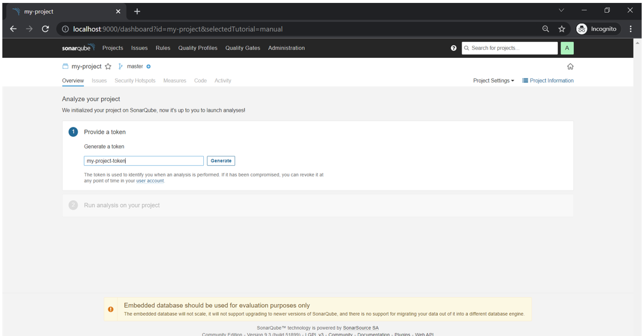The width and height of the screenshot is (644, 336).
Task: Focus the token name input field
Action: point(144,160)
